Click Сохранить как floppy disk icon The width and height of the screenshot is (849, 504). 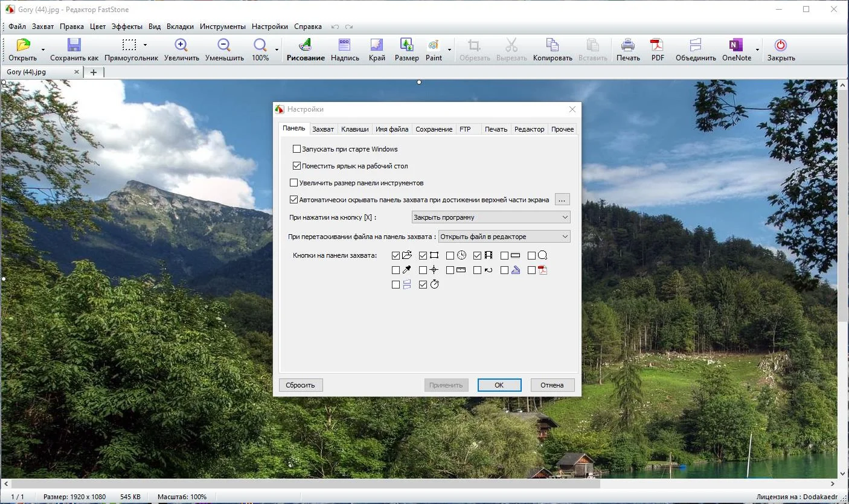tap(74, 45)
